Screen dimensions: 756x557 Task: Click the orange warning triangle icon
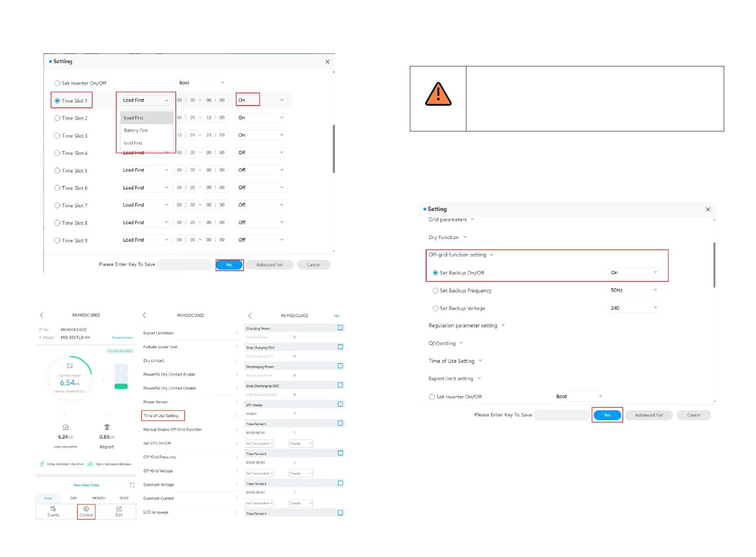coord(438,94)
